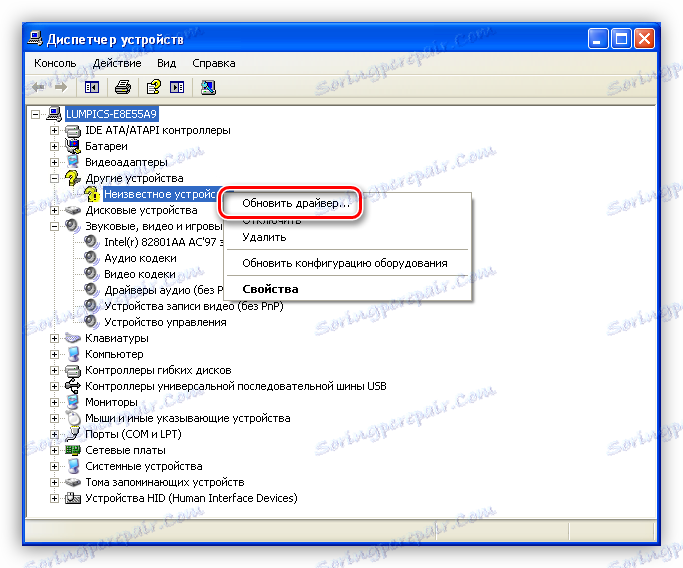Choose Обновить конфигурацию оборудования in context menu
This screenshot has width=683, height=568.
348,263
